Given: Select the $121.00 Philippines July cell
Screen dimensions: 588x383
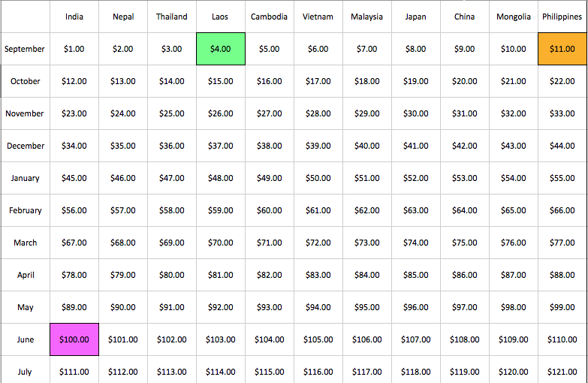Looking at the screenshot, I should [x=562, y=371].
